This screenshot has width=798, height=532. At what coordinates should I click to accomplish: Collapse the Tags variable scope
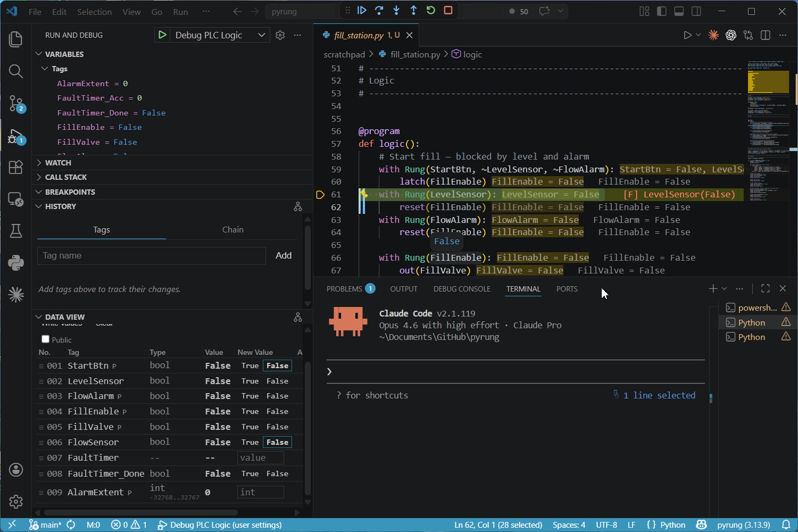[45, 69]
